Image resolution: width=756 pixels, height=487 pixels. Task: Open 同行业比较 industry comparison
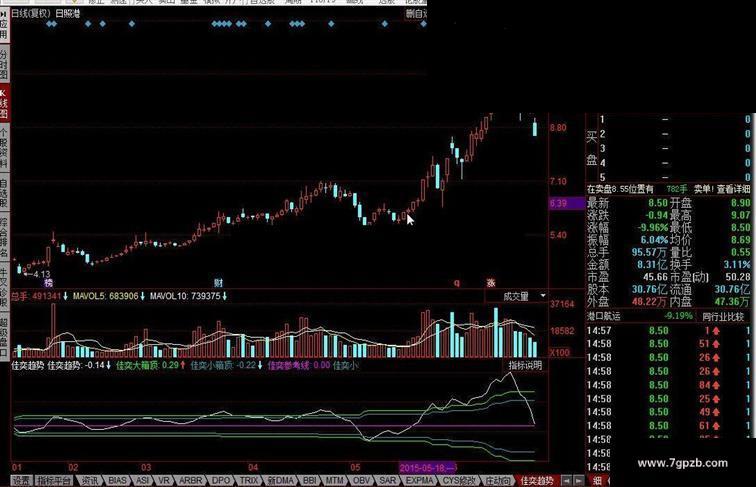[723, 317]
